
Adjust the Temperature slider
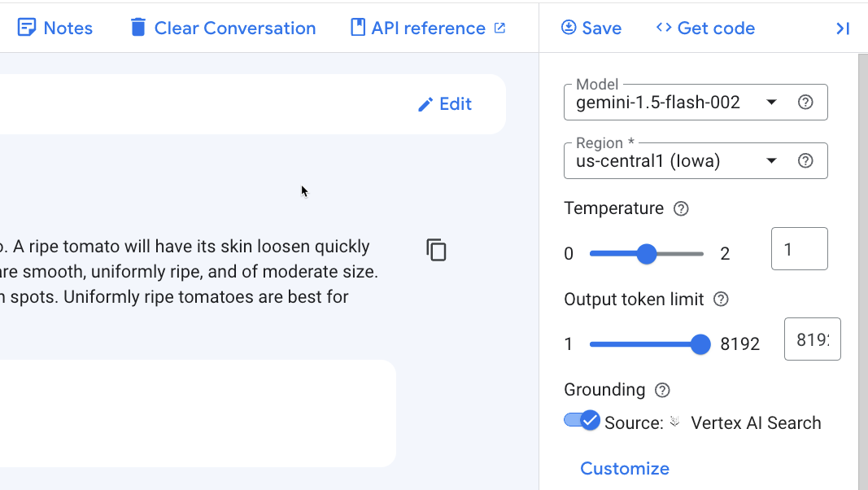646,254
